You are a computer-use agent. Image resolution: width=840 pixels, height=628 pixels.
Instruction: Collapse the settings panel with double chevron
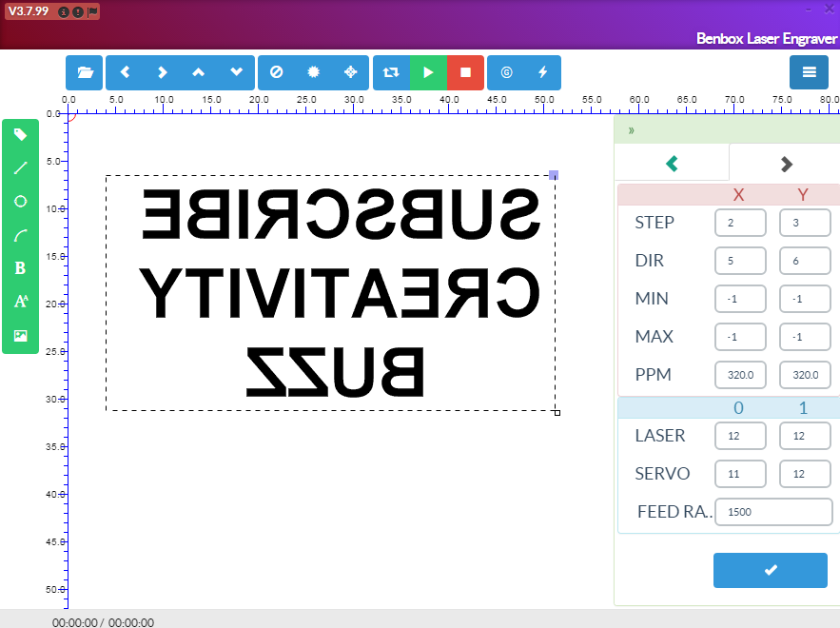tap(632, 130)
